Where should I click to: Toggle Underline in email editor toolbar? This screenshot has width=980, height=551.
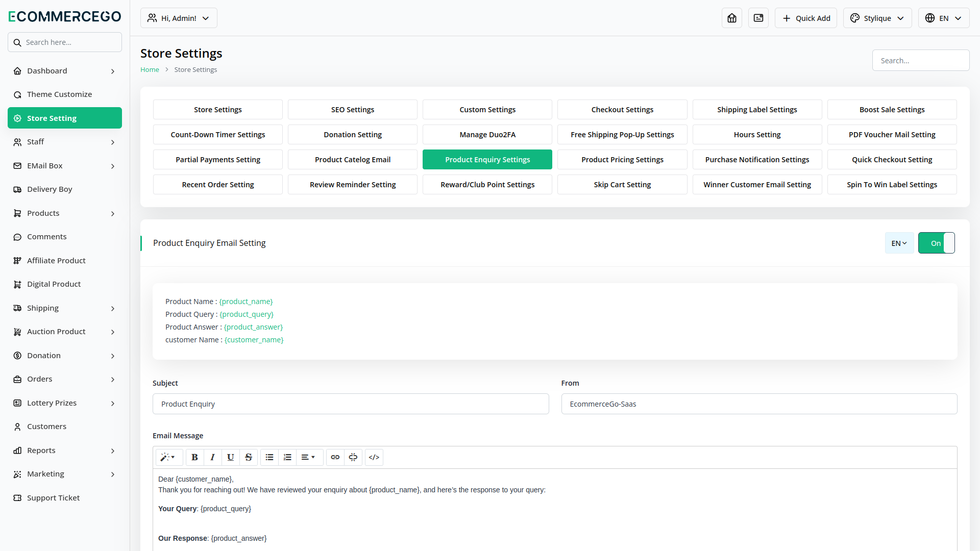click(x=230, y=457)
